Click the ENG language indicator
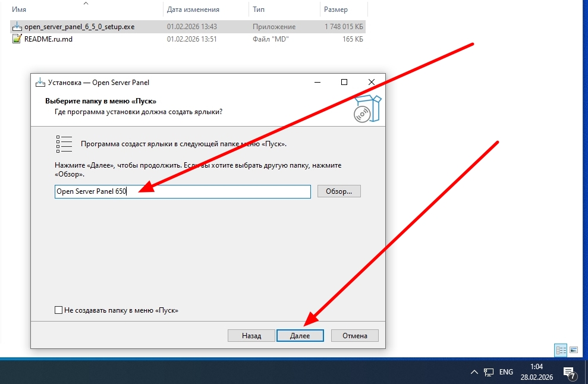This screenshot has width=588, height=384. (506, 372)
